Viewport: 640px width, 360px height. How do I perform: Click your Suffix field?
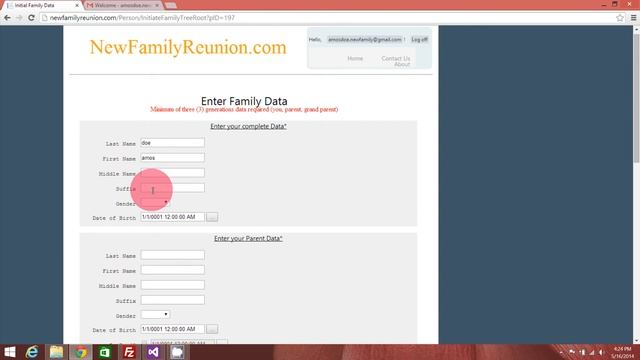click(173, 188)
